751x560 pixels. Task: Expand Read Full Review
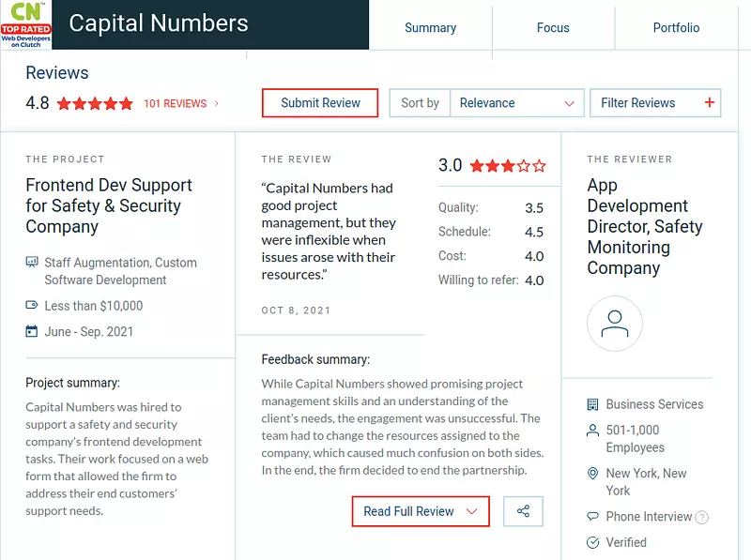coord(421,511)
